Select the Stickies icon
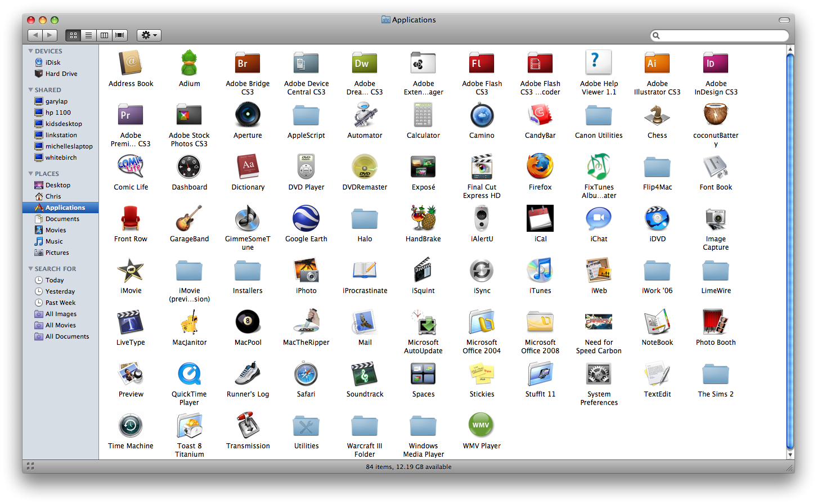Screen dimensions: 817x504 click(482, 373)
